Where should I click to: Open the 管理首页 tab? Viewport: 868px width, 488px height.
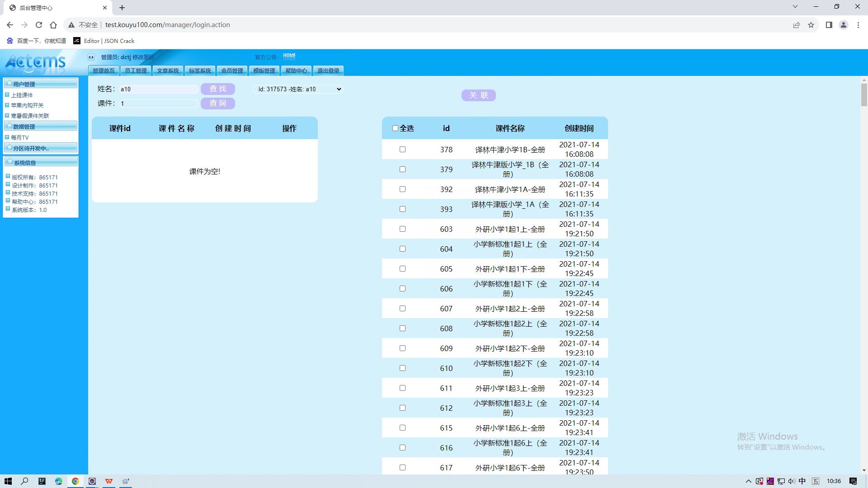click(104, 70)
